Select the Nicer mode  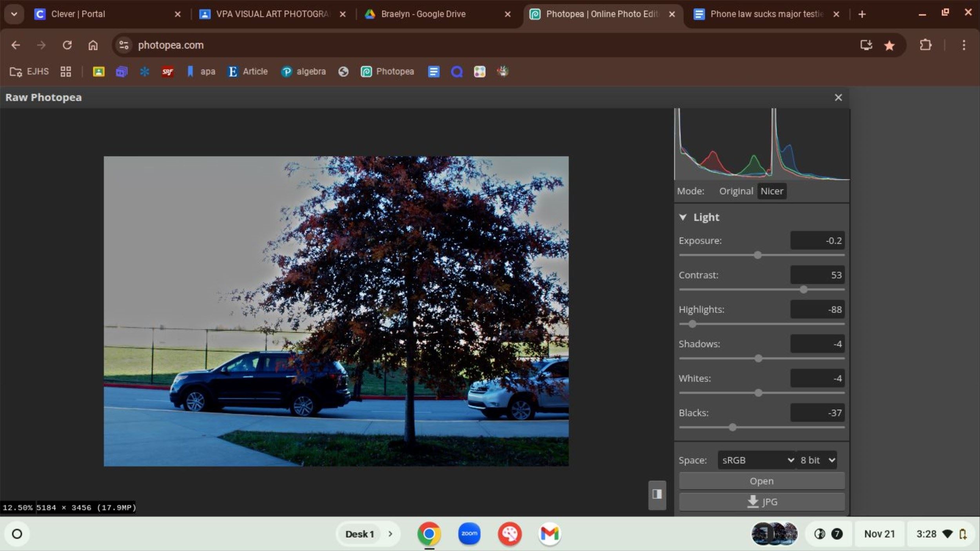pyautogui.click(x=771, y=191)
